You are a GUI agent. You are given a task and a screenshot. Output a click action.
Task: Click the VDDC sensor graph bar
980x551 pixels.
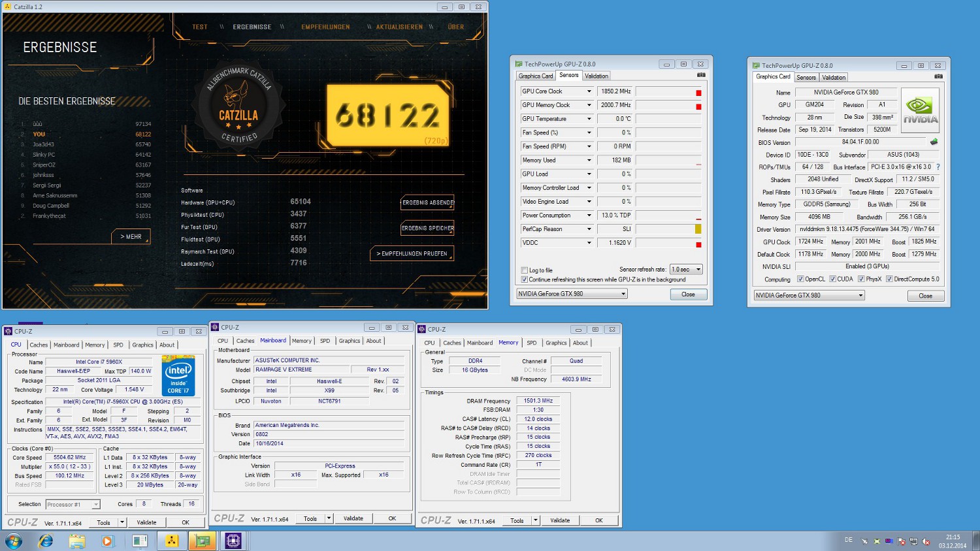669,243
